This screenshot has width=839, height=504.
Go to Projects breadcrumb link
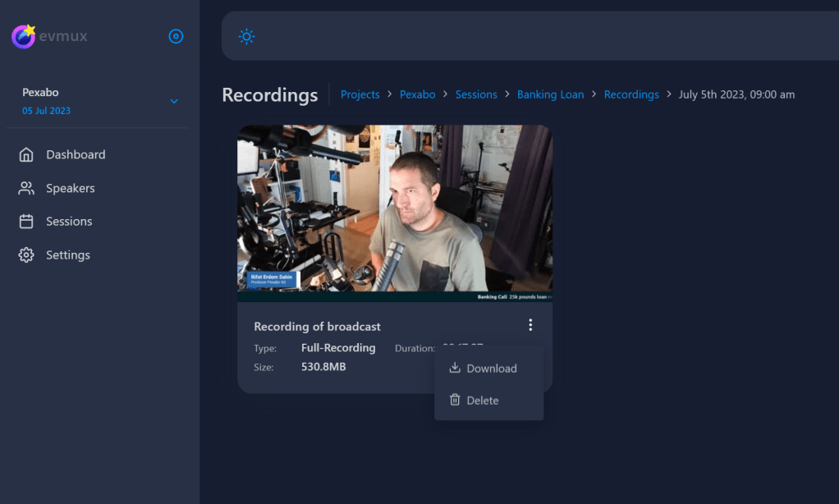360,94
